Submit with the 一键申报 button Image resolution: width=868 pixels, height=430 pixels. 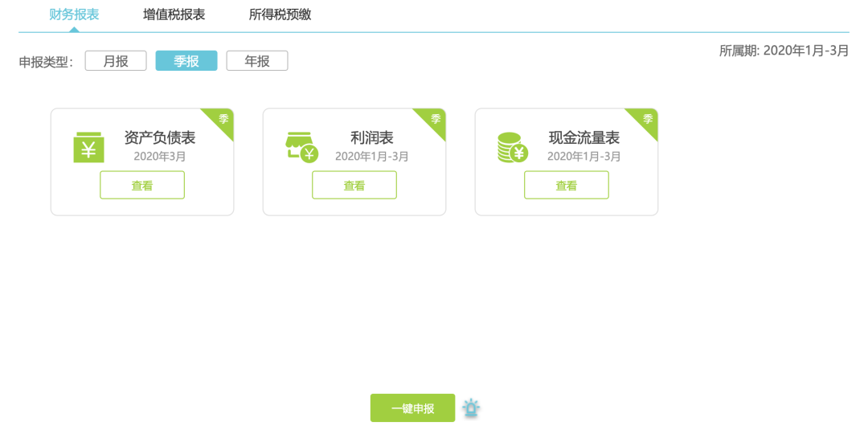[412, 408]
